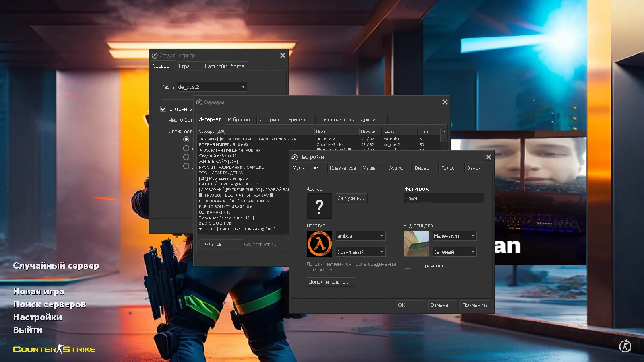Click the Загрузить avatar button
Image resolution: width=644 pixels, height=362 pixels.
[351, 198]
